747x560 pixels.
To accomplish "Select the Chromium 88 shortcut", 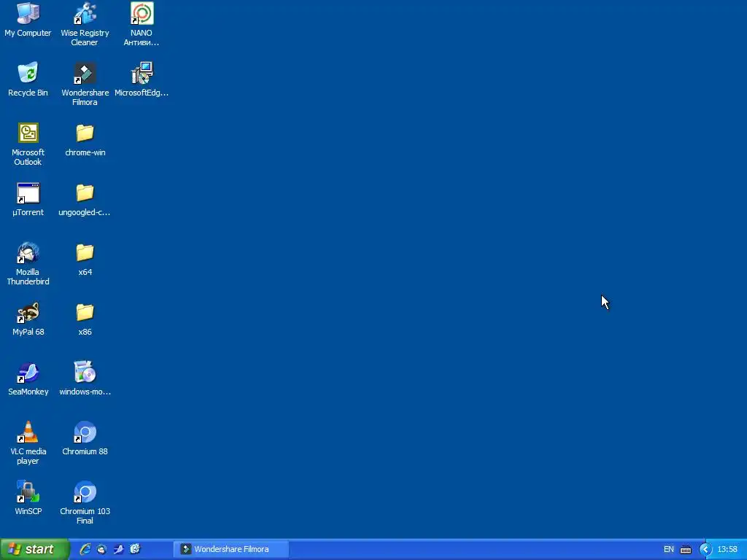I will [x=85, y=438].
